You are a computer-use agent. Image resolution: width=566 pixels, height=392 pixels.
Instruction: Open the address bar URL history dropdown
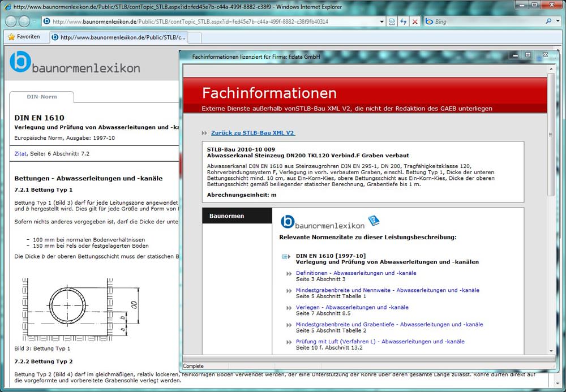click(x=382, y=21)
